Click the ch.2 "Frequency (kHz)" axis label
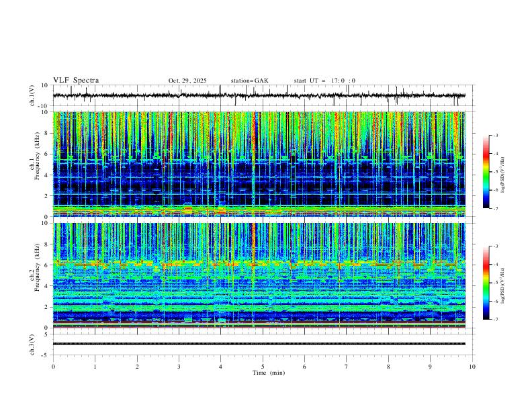This screenshot has width=532, height=411. click(37, 267)
